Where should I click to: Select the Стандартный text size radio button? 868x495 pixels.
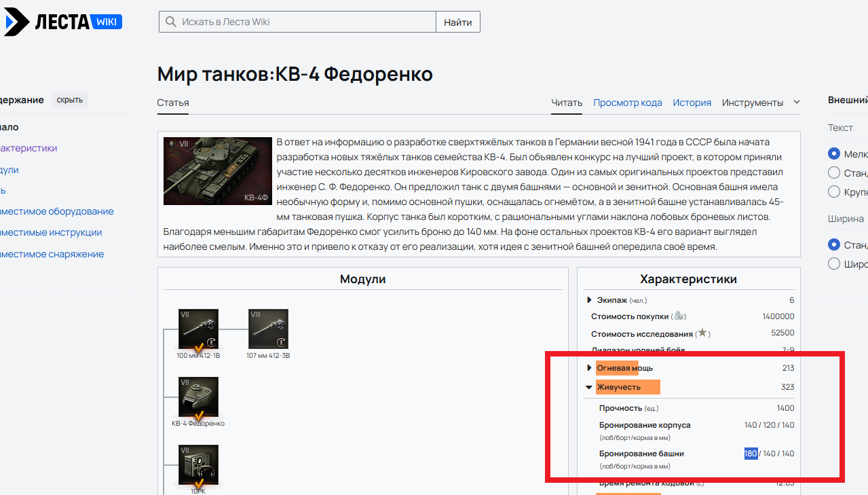click(834, 172)
